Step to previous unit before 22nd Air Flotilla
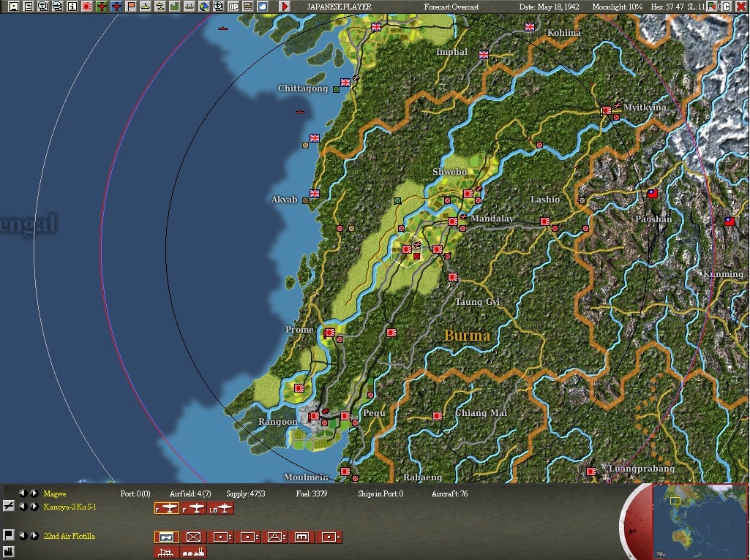The height and width of the screenshot is (560, 750). click(23, 536)
